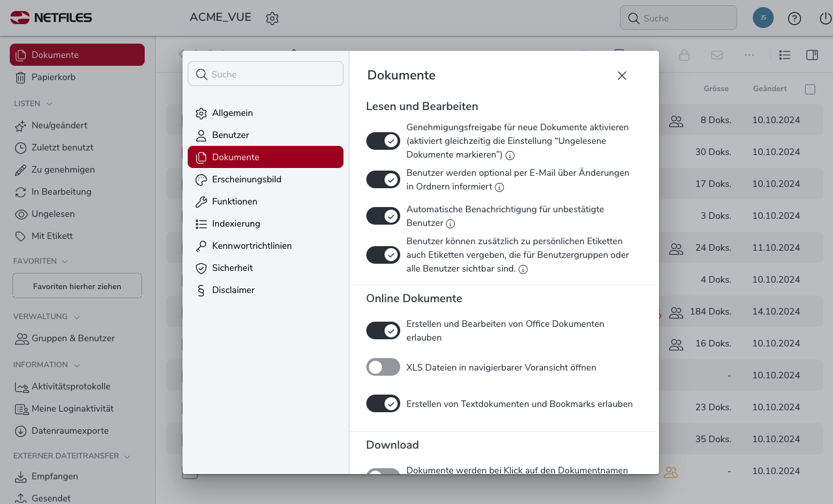Disable Genehmigungsfreigabe für neue Dokumente toggle
This screenshot has width=833, height=504.
click(383, 141)
